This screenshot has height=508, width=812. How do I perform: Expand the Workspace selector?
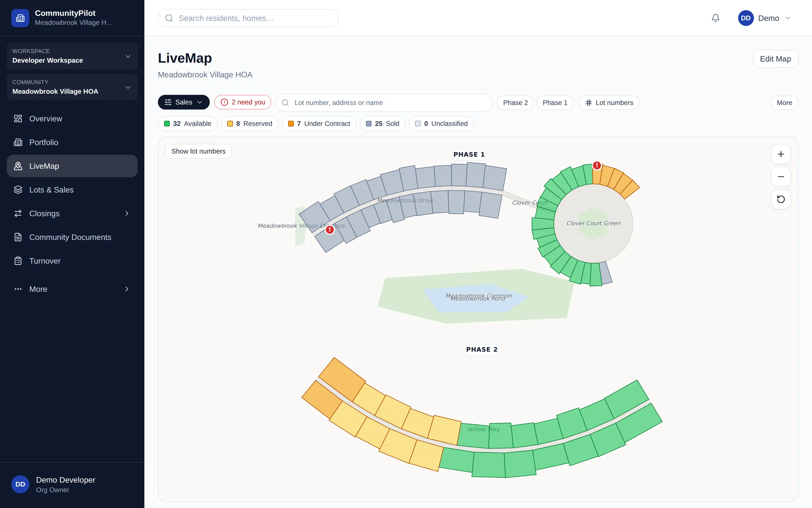[72, 56]
